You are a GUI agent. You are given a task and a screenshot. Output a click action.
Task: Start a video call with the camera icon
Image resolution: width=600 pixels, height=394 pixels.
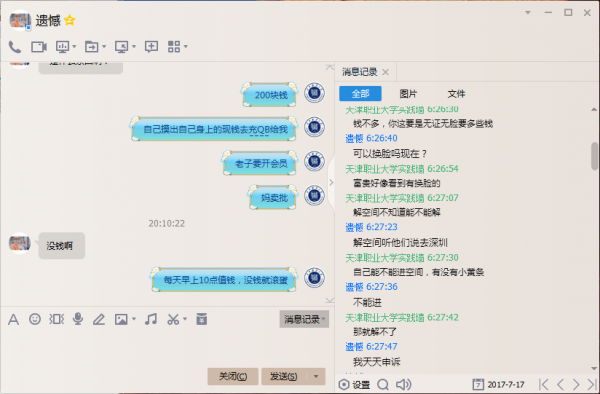click(x=39, y=47)
